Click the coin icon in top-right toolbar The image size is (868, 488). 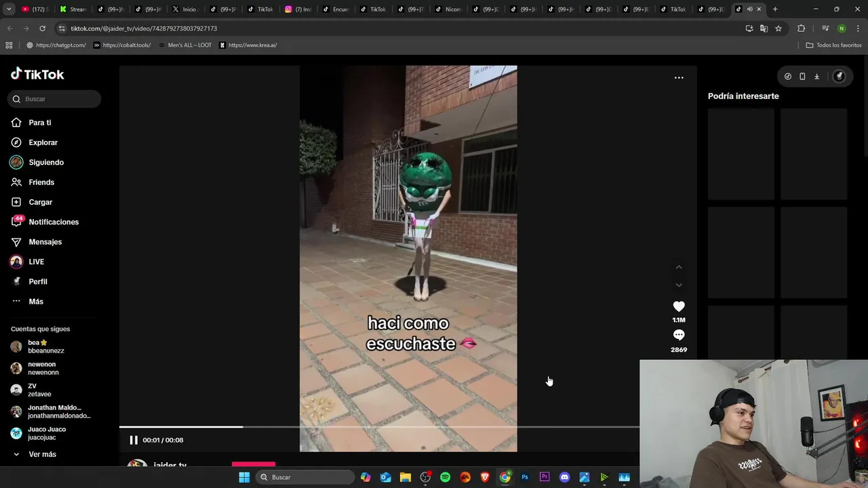(x=787, y=77)
